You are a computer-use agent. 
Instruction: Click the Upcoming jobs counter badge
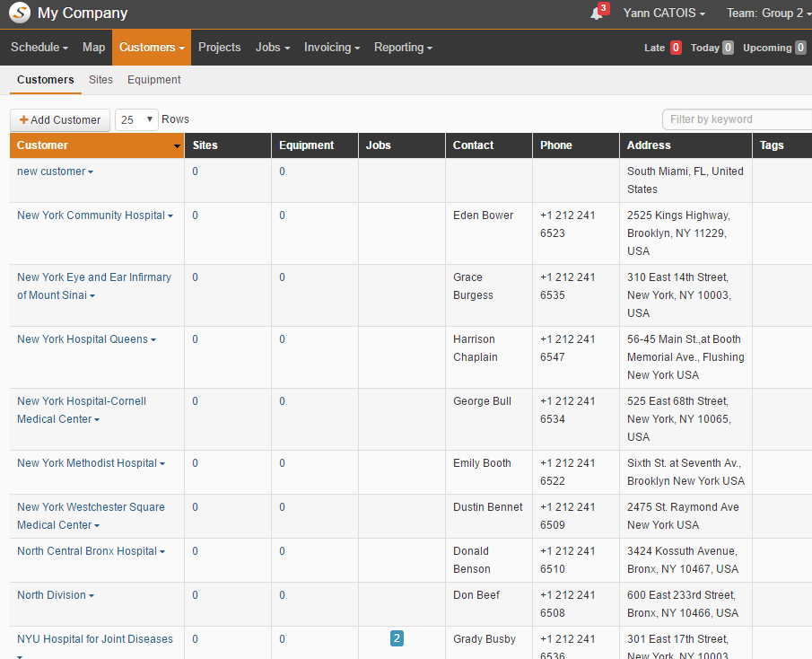pyautogui.click(x=800, y=48)
